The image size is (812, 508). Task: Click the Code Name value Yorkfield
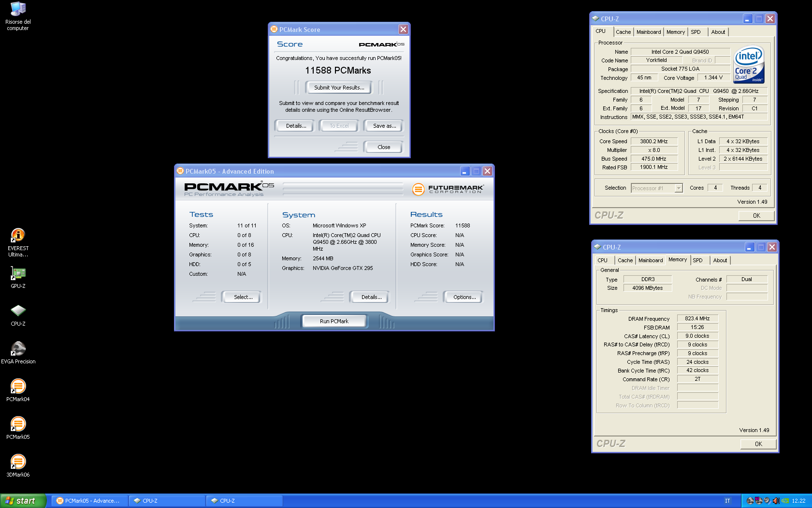click(656, 60)
